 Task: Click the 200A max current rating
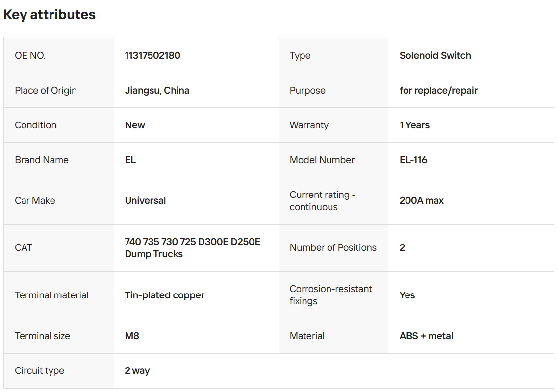click(421, 200)
